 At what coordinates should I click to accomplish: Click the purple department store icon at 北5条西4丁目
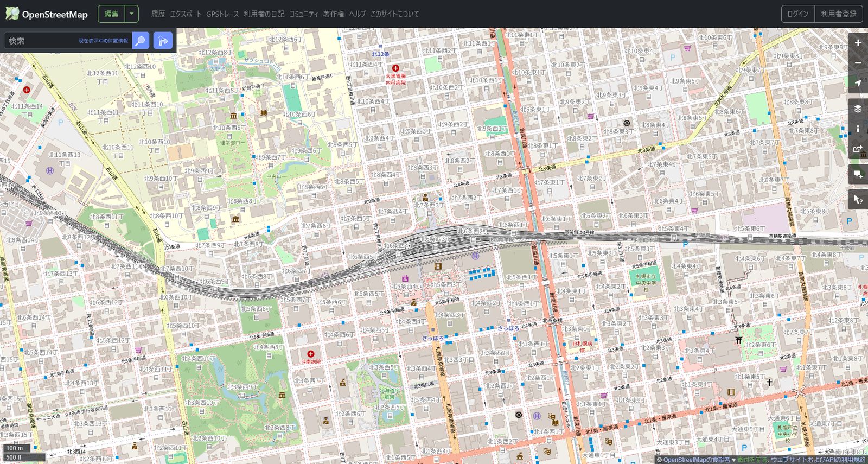(405, 278)
